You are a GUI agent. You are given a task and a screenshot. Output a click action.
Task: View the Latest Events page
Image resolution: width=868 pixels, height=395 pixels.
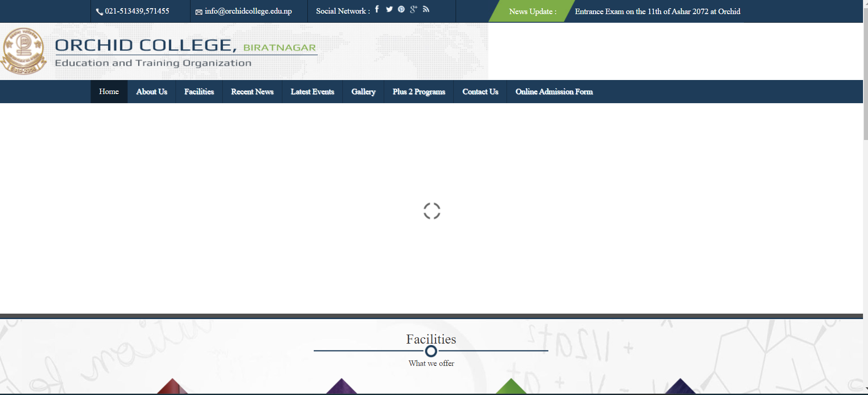coord(312,92)
